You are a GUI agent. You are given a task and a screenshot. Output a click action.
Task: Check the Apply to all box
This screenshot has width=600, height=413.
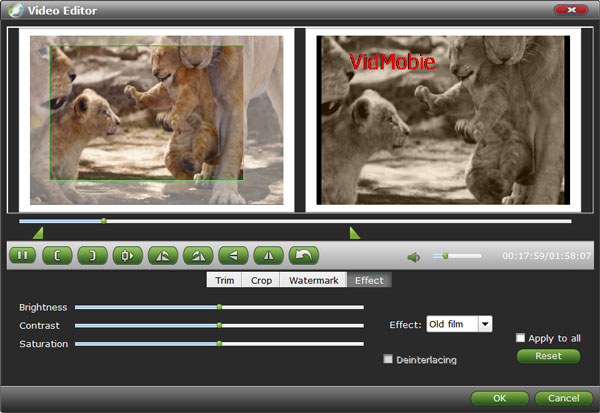click(x=520, y=338)
